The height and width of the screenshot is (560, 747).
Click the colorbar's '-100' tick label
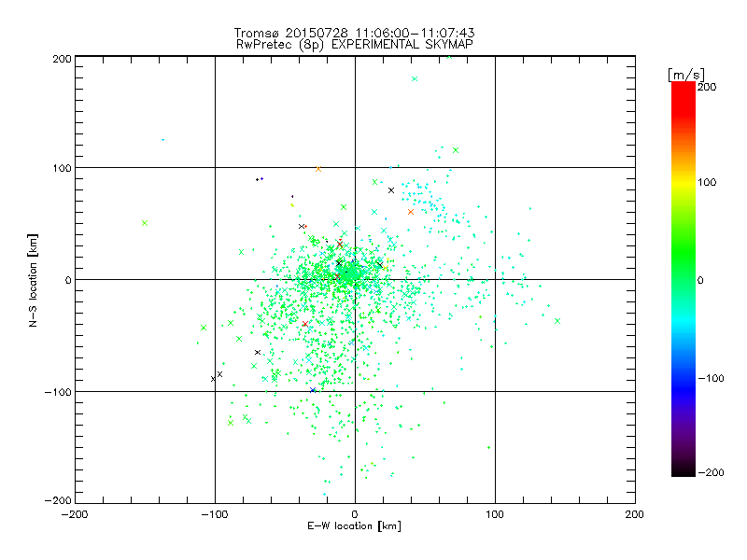711,379
